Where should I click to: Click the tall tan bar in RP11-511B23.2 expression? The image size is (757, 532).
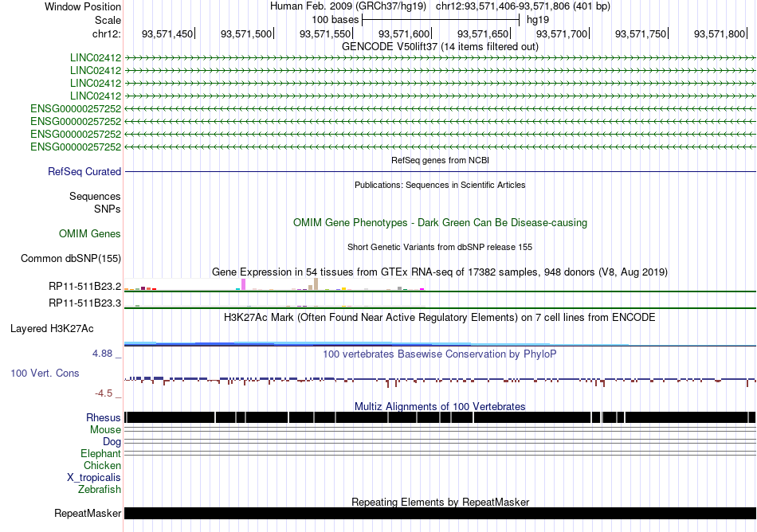point(316,284)
